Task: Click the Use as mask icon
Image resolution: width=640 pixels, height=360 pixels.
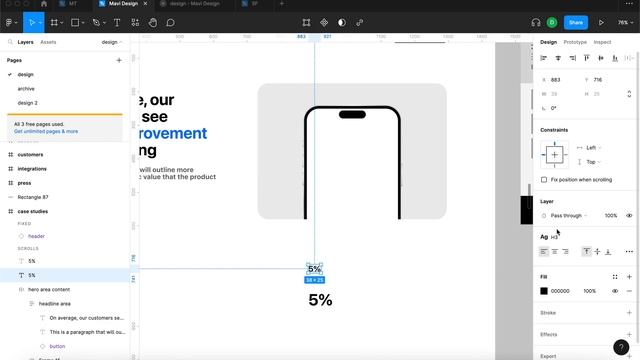Action: click(x=342, y=22)
